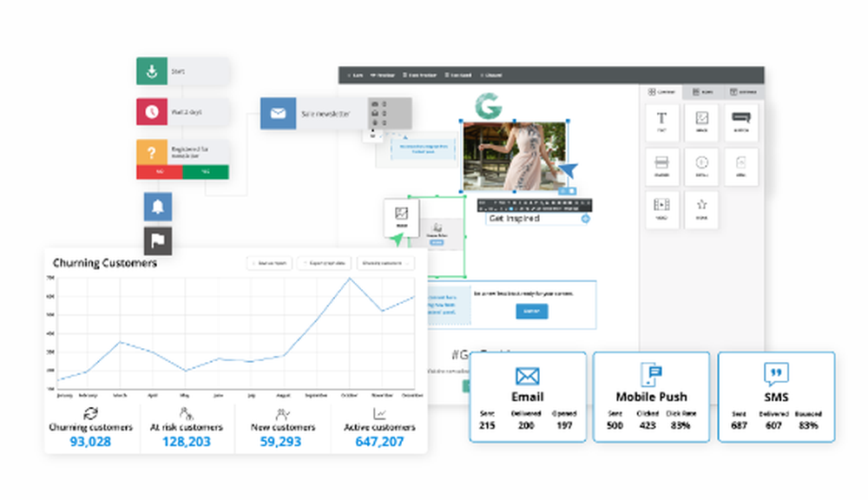
Task: Click the blue button in email text block
Action: point(532,311)
